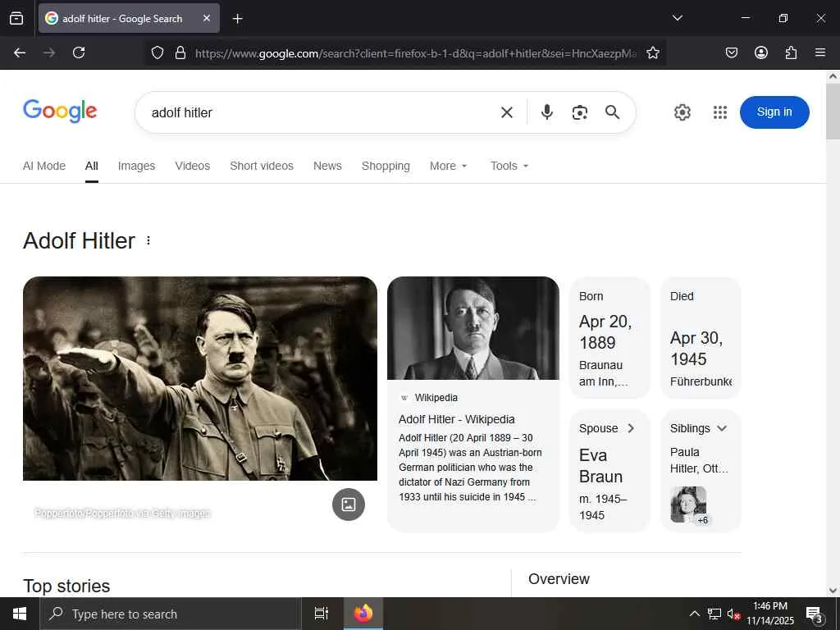The width and height of the screenshot is (840, 630).
Task: Clear the search query with X
Action: (x=506, y=112)
